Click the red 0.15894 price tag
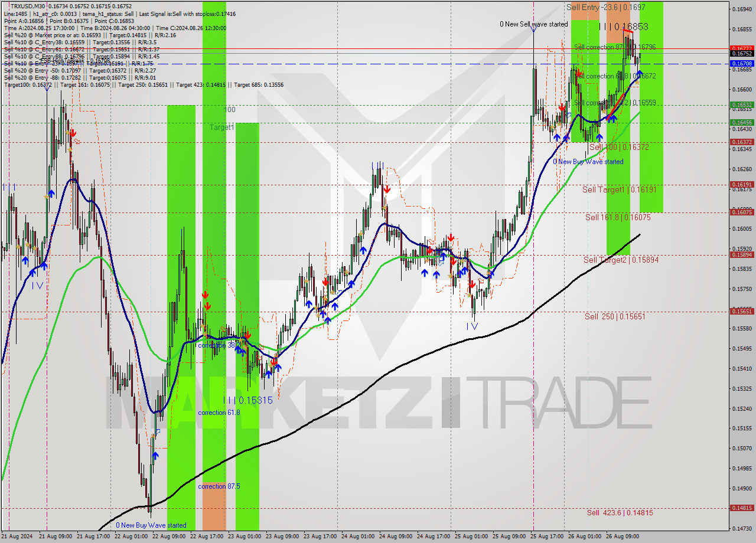The image size is (756, 543). [x=741, y=254]
